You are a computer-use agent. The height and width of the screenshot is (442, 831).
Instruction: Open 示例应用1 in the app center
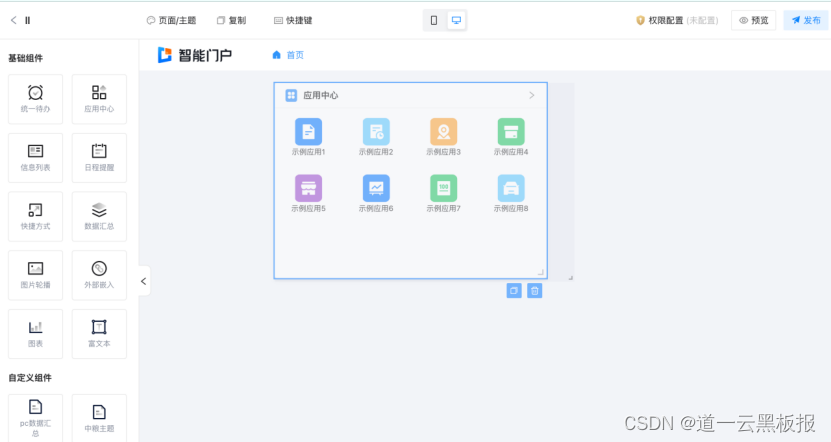(x=308, y=137)
